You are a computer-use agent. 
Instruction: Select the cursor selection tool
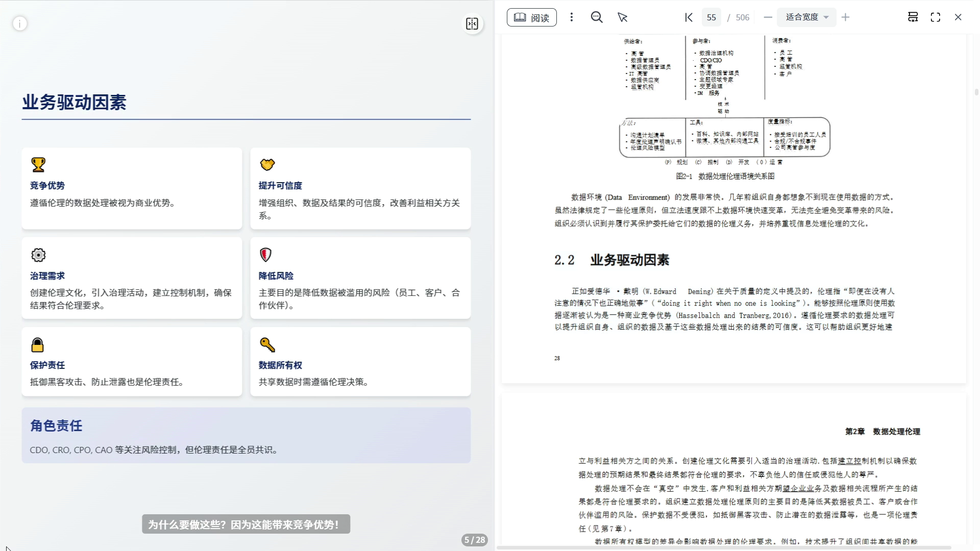coord(622,17)
